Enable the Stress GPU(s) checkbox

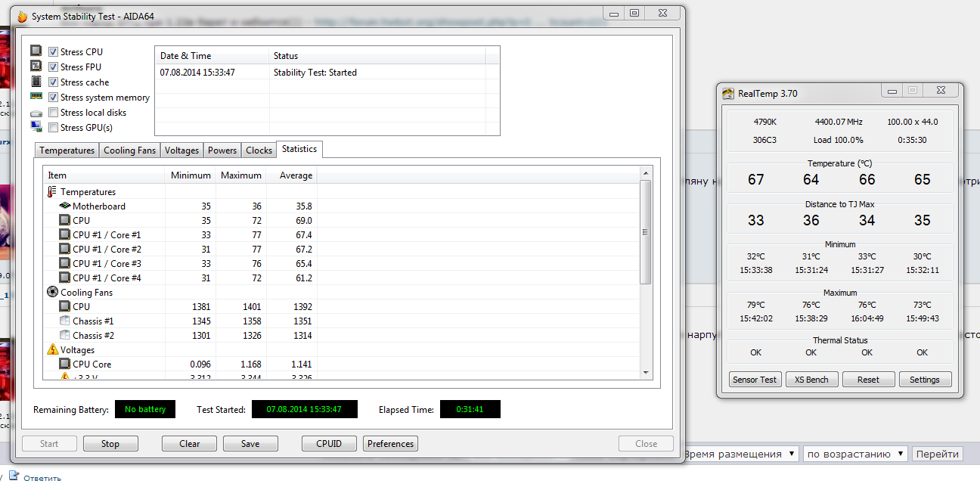coord(53,128)
